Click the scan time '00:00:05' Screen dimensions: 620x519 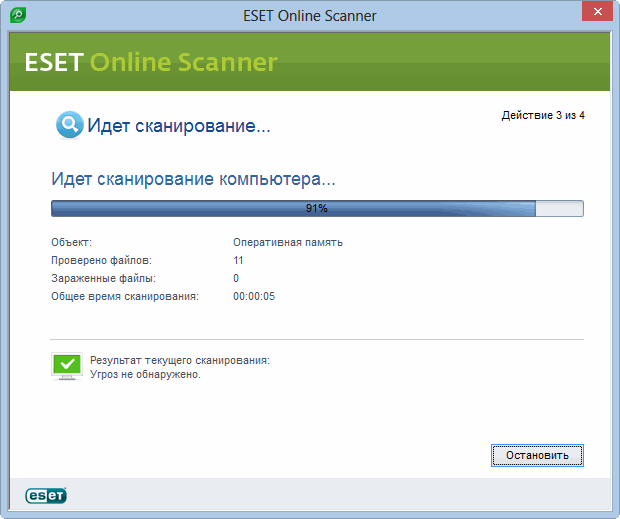(254, 296)
